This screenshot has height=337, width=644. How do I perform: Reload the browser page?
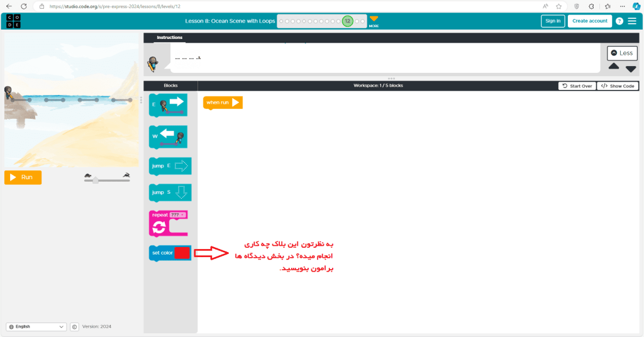24,6
